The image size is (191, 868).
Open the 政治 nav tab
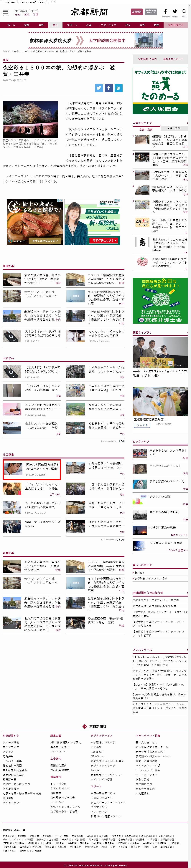128,25
